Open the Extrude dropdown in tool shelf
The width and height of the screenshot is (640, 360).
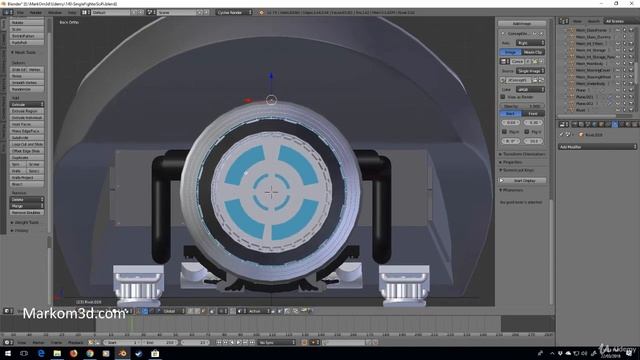click(27, 104)
